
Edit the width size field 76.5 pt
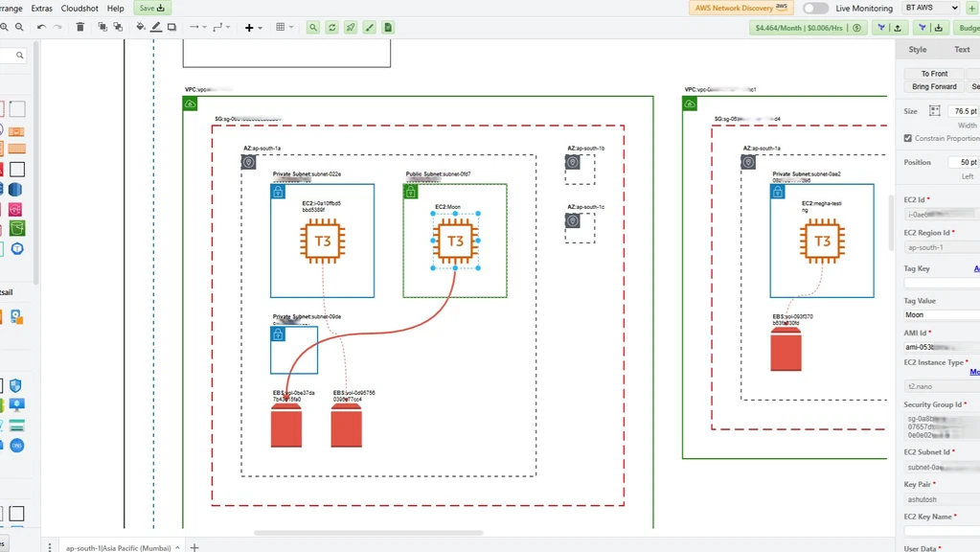[964, 111]
